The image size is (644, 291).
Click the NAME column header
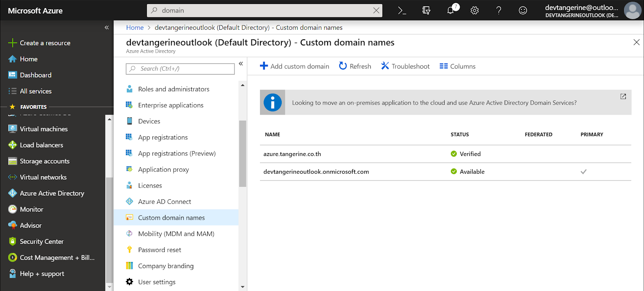point(272,135)
